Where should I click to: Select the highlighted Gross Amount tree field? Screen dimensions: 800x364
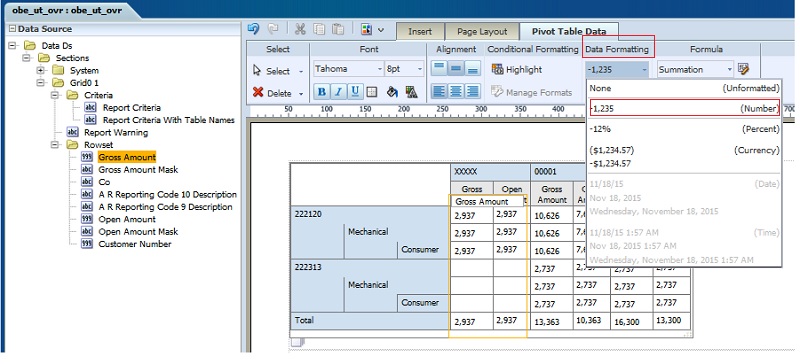(x=127, y=157)
